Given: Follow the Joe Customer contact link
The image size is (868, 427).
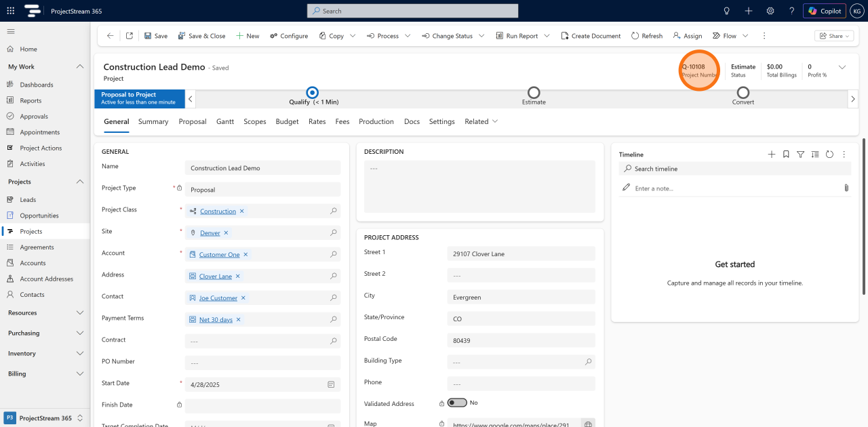Looking at the screenshot, I should tap(218, 298).
